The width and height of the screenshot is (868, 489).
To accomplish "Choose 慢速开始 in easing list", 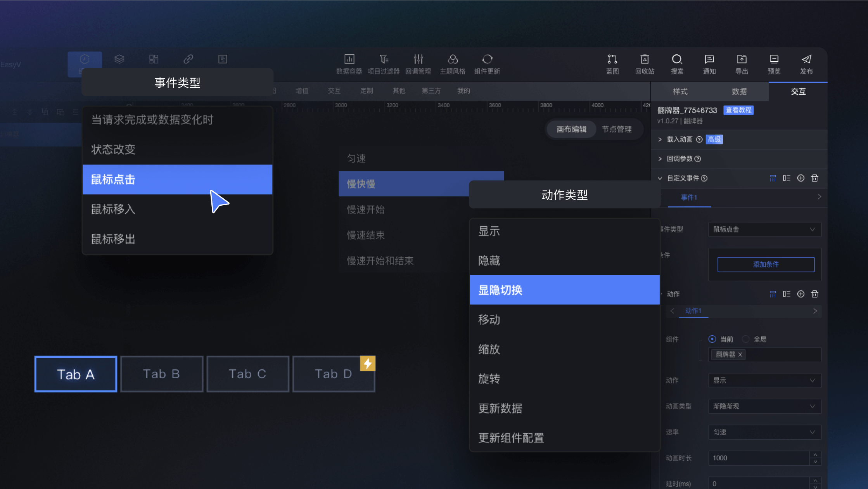I will (403, 210).
